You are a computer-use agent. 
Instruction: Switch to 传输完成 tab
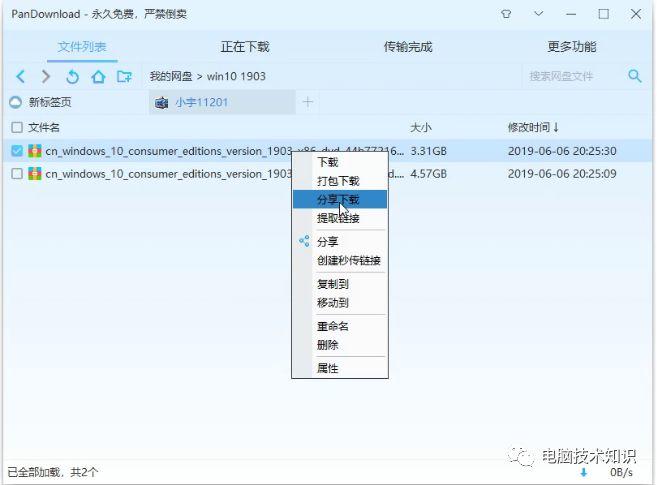coord(408,46)
